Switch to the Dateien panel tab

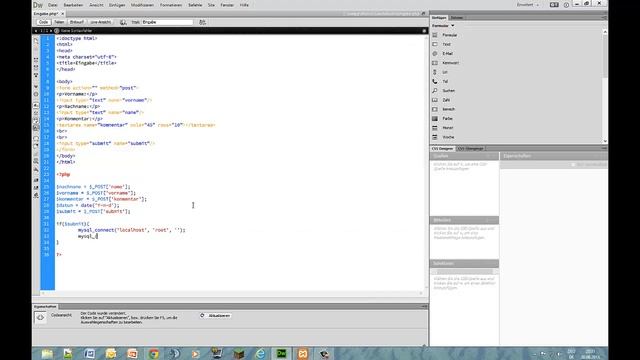tap(456, 18)
